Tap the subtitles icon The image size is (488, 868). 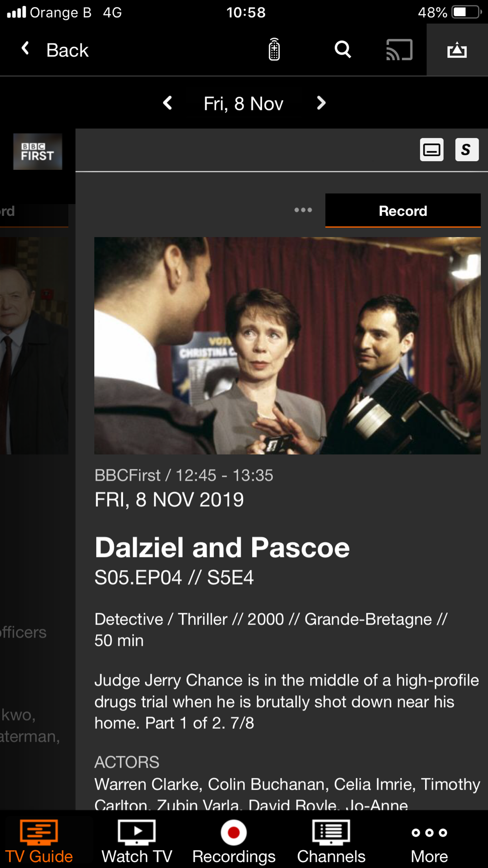pyautogui.click(x=432, y=149)
